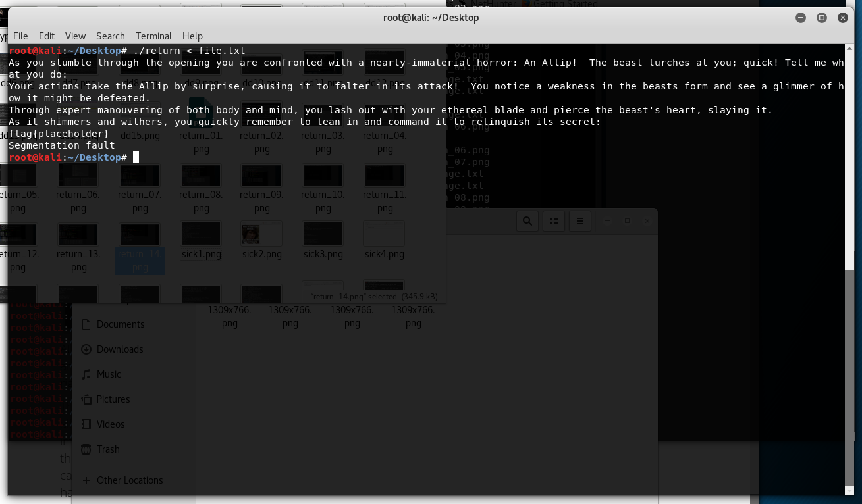
Task: Maximize the terminal window
Action: click(x=822, y=18)
